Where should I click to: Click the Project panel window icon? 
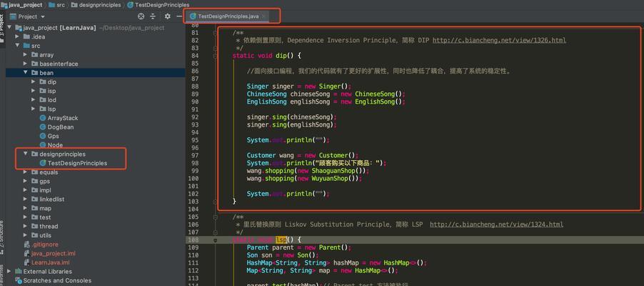point(13,17)
